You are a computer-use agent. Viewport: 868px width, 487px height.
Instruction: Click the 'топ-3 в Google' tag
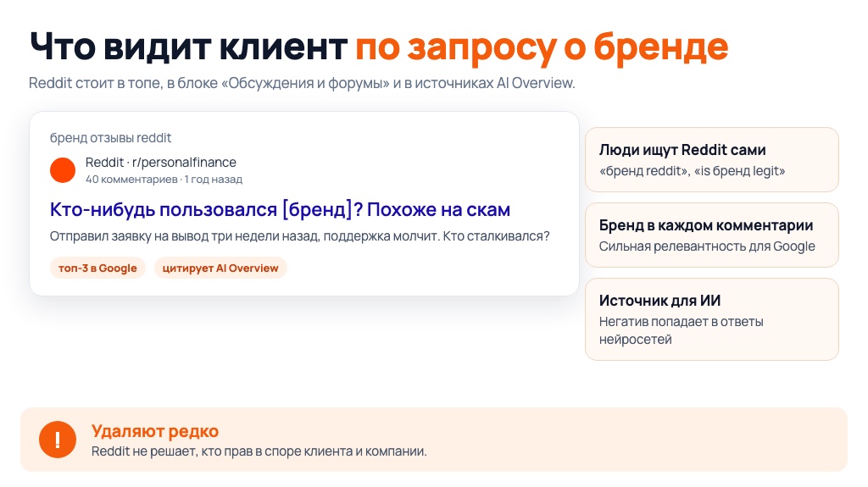point(97,268)
